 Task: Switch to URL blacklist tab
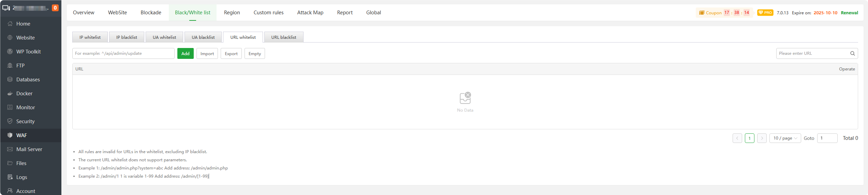(283, 37)
